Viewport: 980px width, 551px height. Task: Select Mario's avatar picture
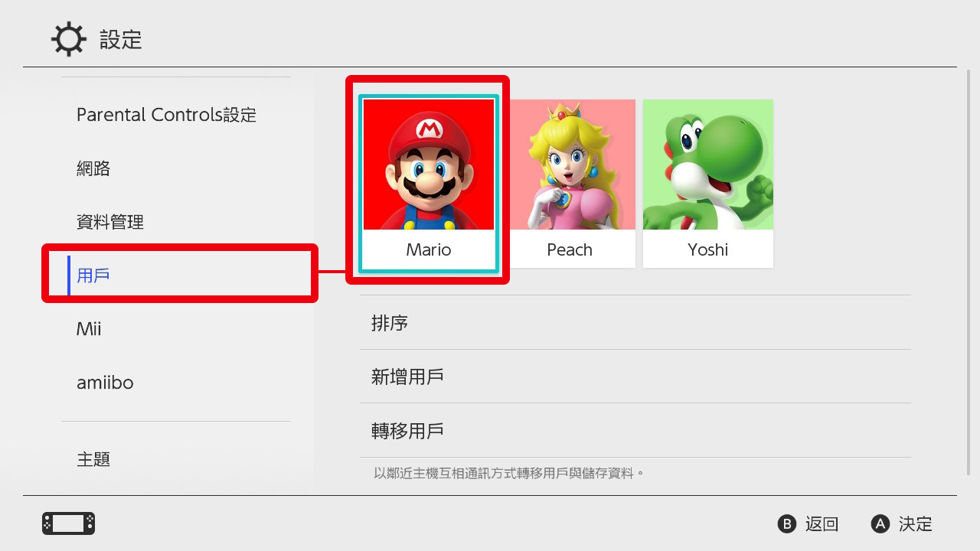(429, 165)
